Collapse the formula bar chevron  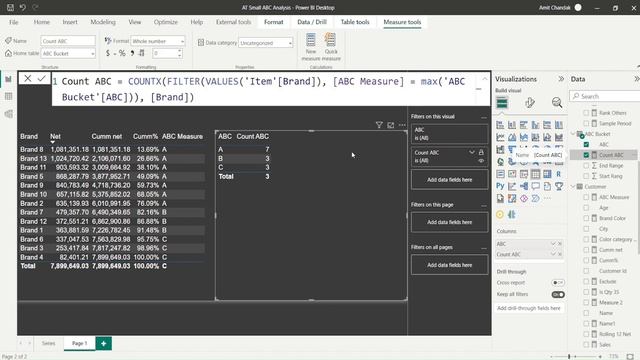pyautogui.click(x=484, y=79)
